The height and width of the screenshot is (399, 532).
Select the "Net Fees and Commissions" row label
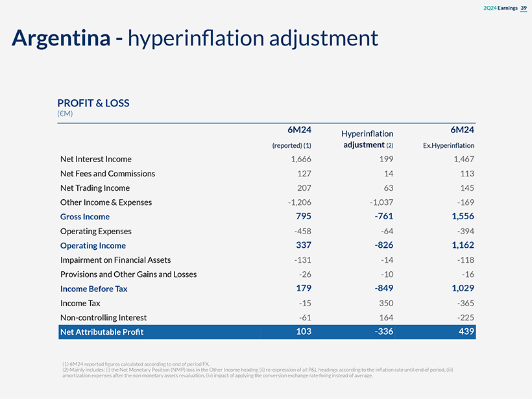coord(107,173)
